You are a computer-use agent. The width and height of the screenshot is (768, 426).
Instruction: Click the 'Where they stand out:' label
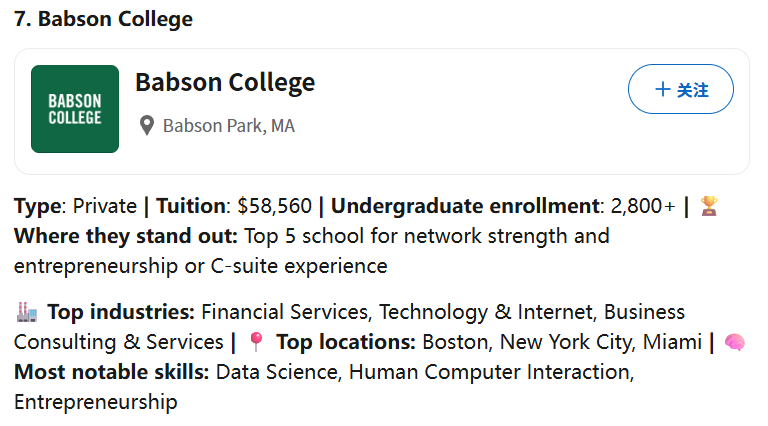pos(126,236)
